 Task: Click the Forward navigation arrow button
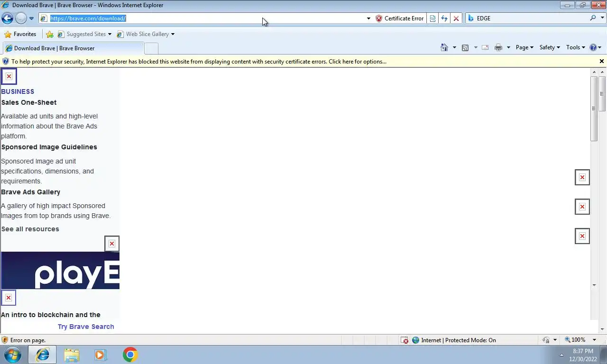point(21,18)
